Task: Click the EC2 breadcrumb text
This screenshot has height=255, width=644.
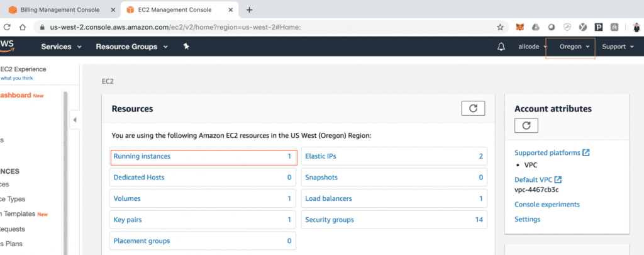Action: point(108,81)
